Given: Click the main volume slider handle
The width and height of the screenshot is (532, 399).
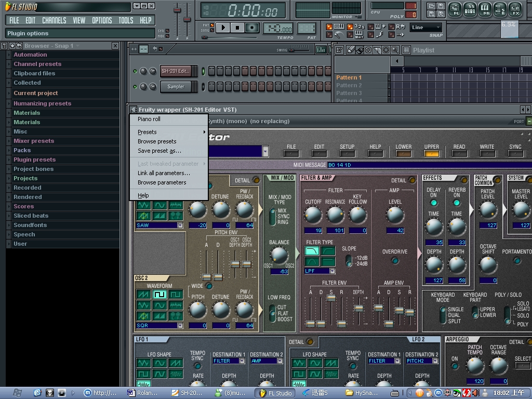Looking at the screenshot, I should (177, 10).
